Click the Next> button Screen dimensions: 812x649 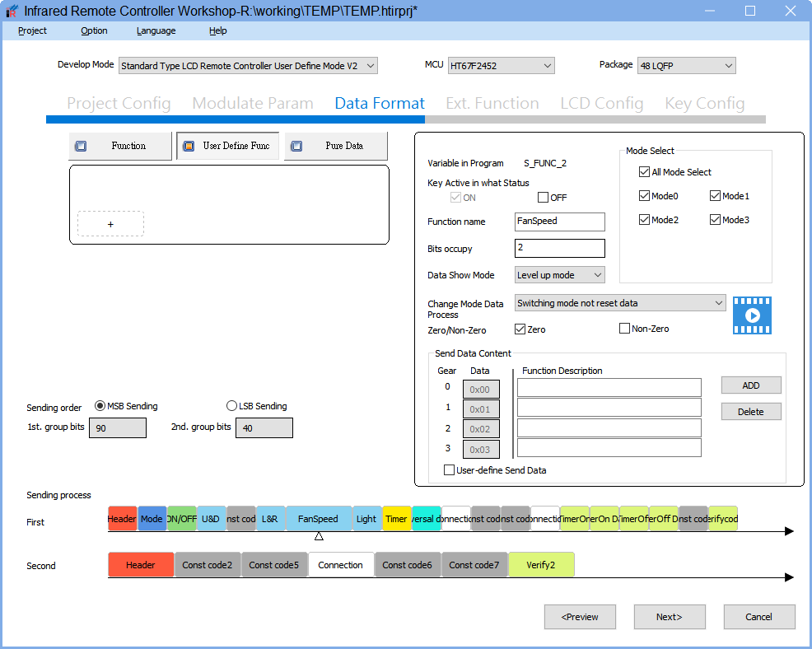pyautogui.click(x=669, y=617)
